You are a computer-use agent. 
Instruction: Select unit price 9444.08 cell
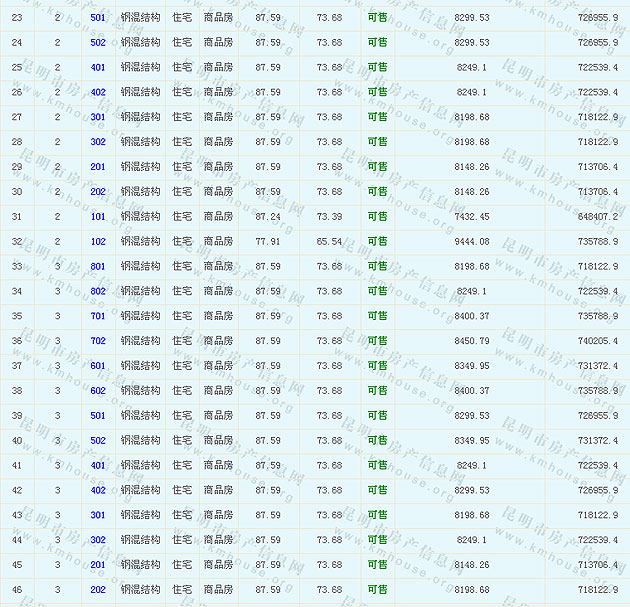[x=472, y=242]
